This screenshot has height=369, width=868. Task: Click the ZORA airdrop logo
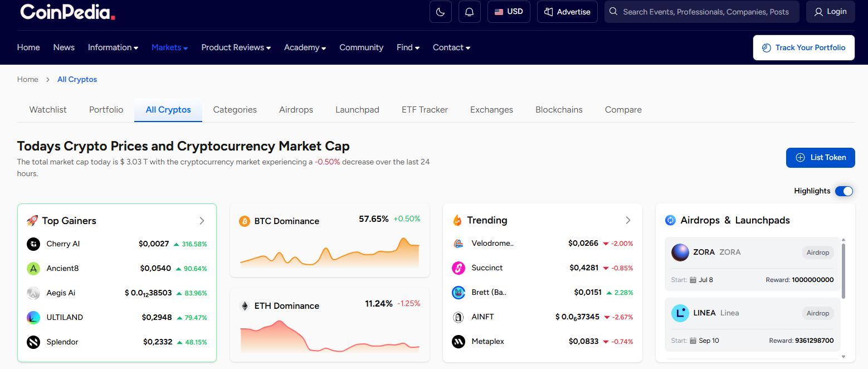point(680,253)
